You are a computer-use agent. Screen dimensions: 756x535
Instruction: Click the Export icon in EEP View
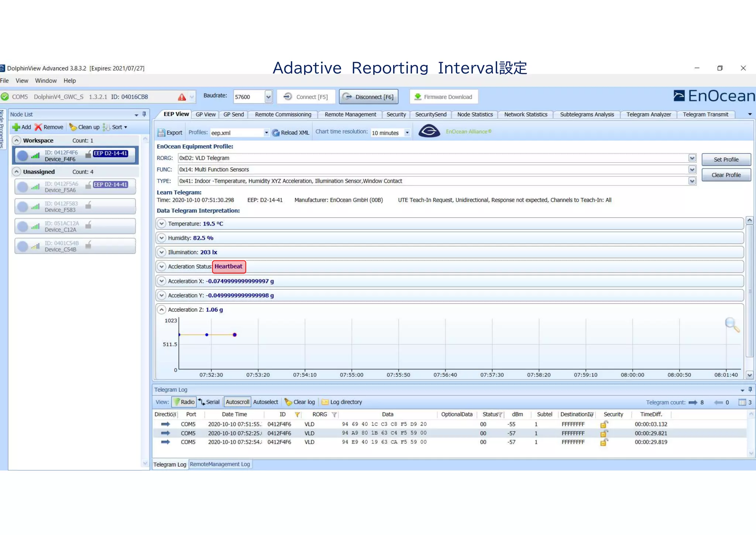161,133
